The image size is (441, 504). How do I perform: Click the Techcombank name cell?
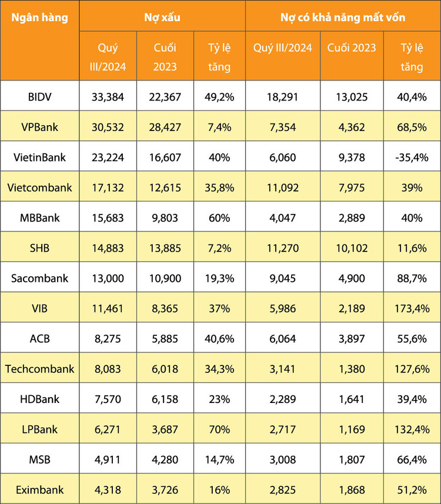point(40,369)
